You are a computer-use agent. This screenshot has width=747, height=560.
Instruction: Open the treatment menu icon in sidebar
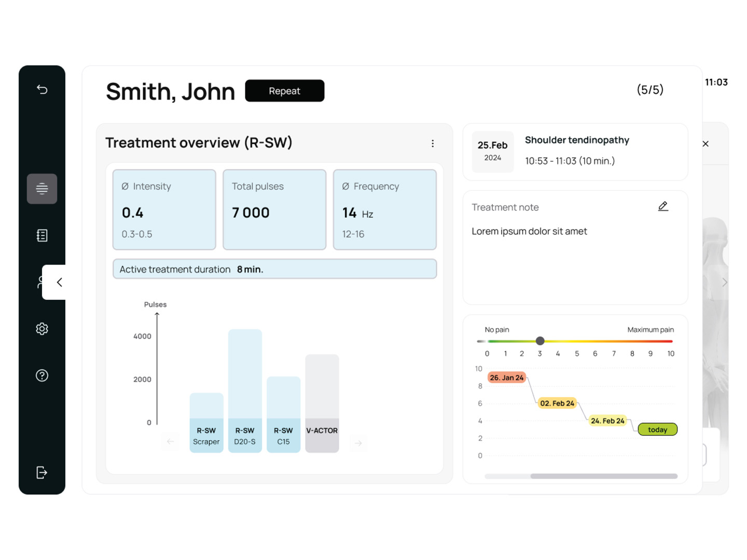[x=42, y=189]
